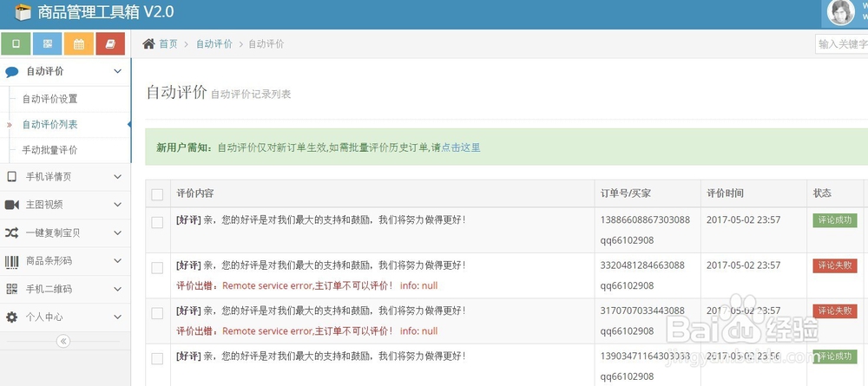The width and height of the screenshot is (868, 386).
Task: Click the QR icon beside 手机二维码
Action: tap(11, 289)
